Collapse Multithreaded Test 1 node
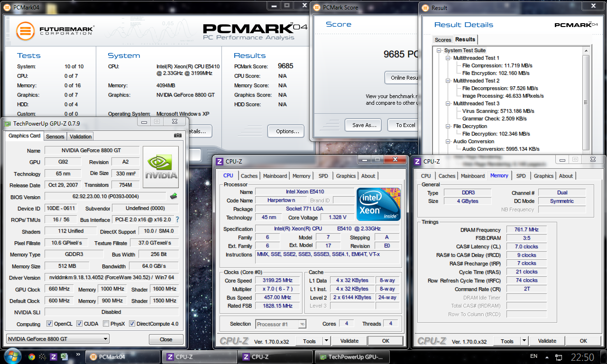Screen dimensions: 607x364 (449, 58)
